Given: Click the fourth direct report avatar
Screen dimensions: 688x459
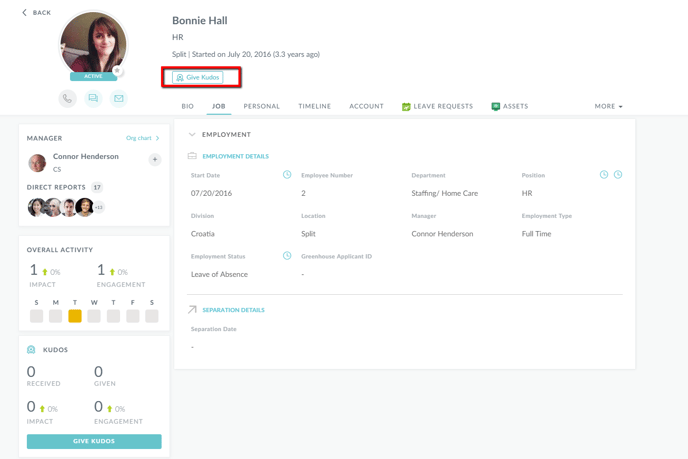Looking at the screenshot, I should [84, 207].
